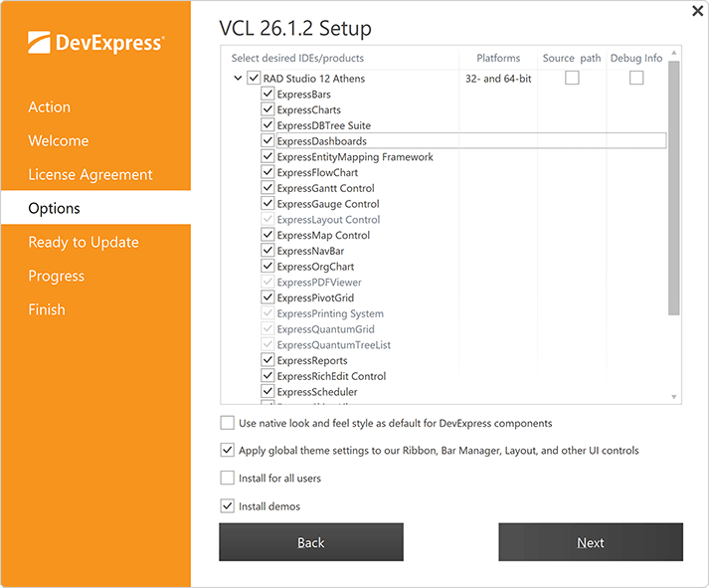Collapse the RAD Studio 12 Athens node
Viewport: 709px width, 588px height.
tap(238, 79)
